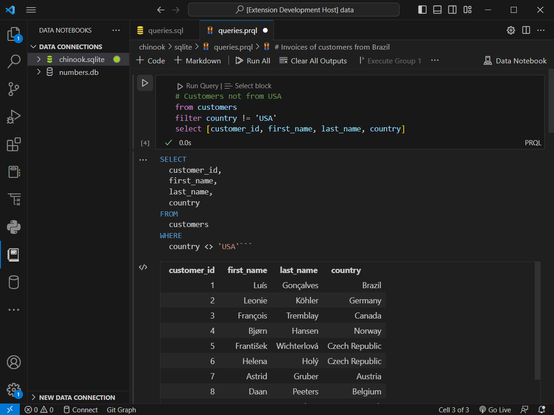This screenshot has height=415, width=554.
Task: Open the Extensions view icon
Action: pyautogui.click(x=14, y=144)
